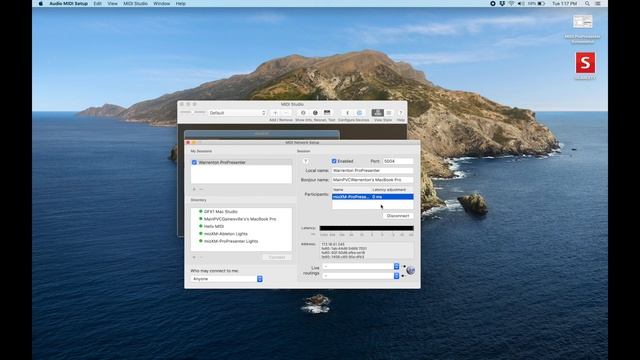Click the Local name text field
The image size is (640, 360).
pos(372,171)
